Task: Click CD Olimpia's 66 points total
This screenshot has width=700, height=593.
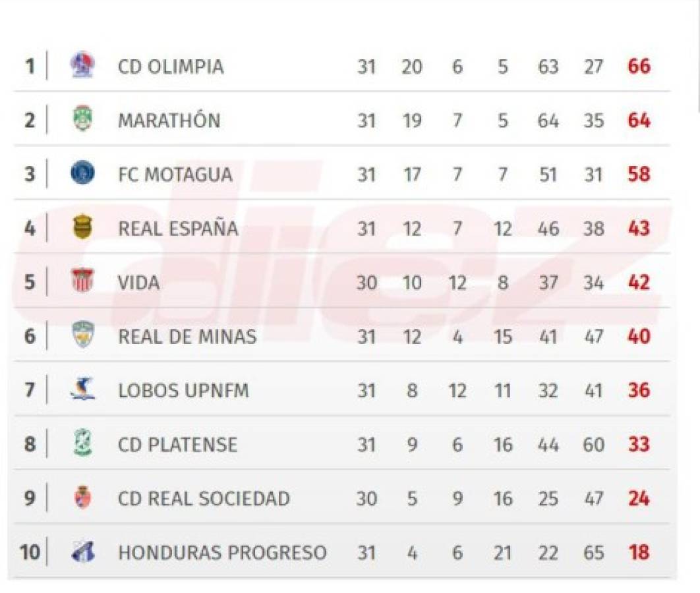Action: 639,67
